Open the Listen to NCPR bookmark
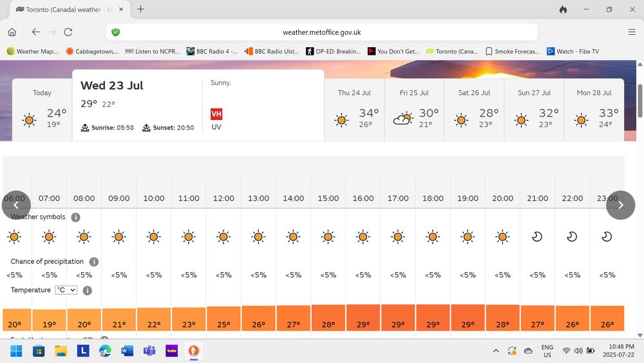 click(153, 52)
